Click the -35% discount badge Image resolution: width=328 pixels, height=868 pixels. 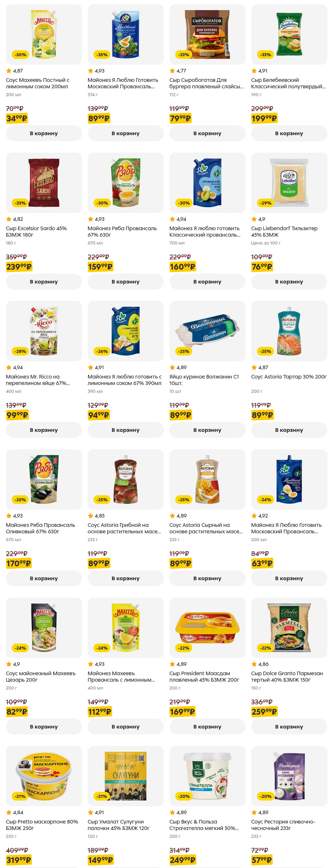point(102,55)
